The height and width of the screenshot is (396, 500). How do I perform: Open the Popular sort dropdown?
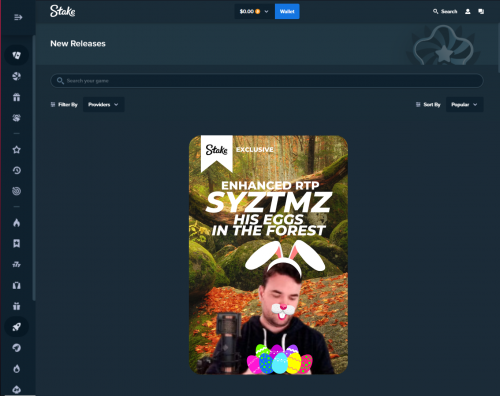[x=465, y=104]
